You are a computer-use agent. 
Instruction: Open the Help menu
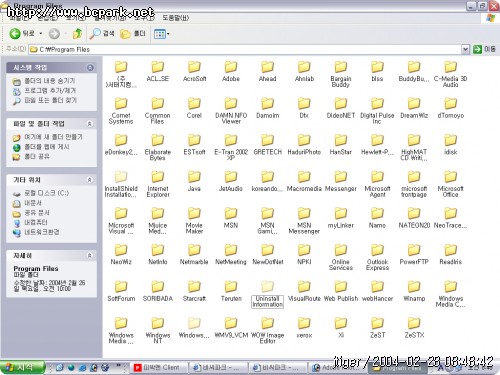pos(176,18)
